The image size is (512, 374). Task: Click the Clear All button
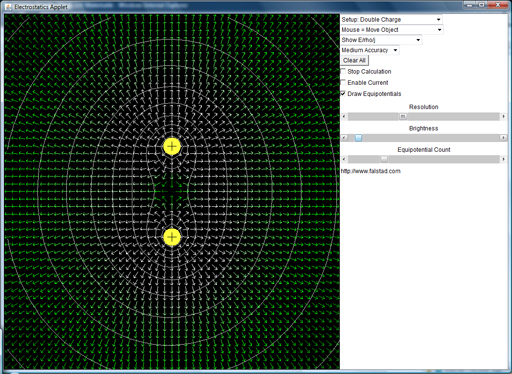click(x=355, y=60)
